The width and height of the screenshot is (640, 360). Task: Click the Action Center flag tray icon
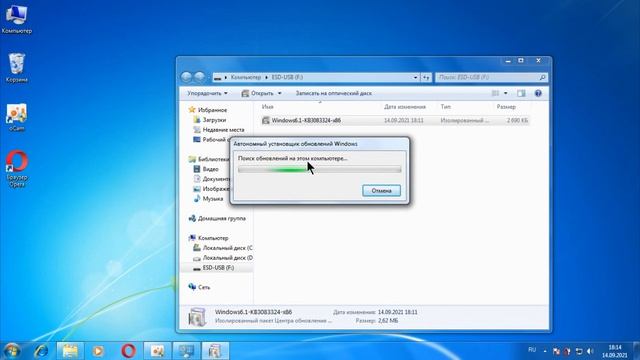(556, 351)
